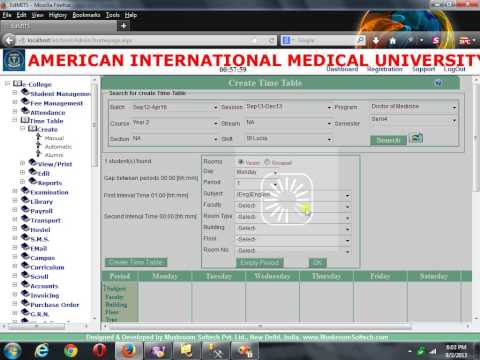Click search magnifier in Google search box
This screenshot has width=480, height=360.
click(x=360, y=40)
